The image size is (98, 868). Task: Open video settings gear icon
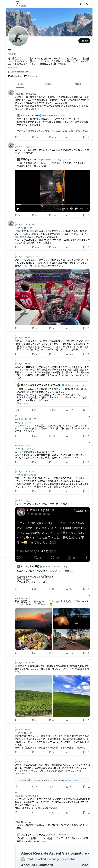(x=76, y=209)
